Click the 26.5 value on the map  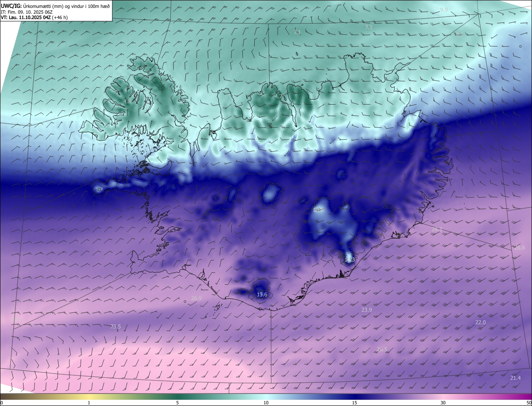[382, 350]
